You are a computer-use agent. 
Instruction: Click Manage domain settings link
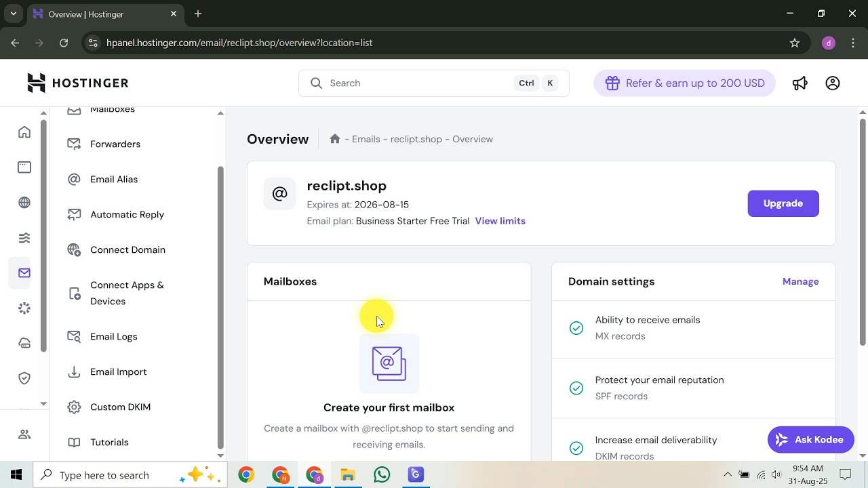pyautogui.click(x=801, y=281)
